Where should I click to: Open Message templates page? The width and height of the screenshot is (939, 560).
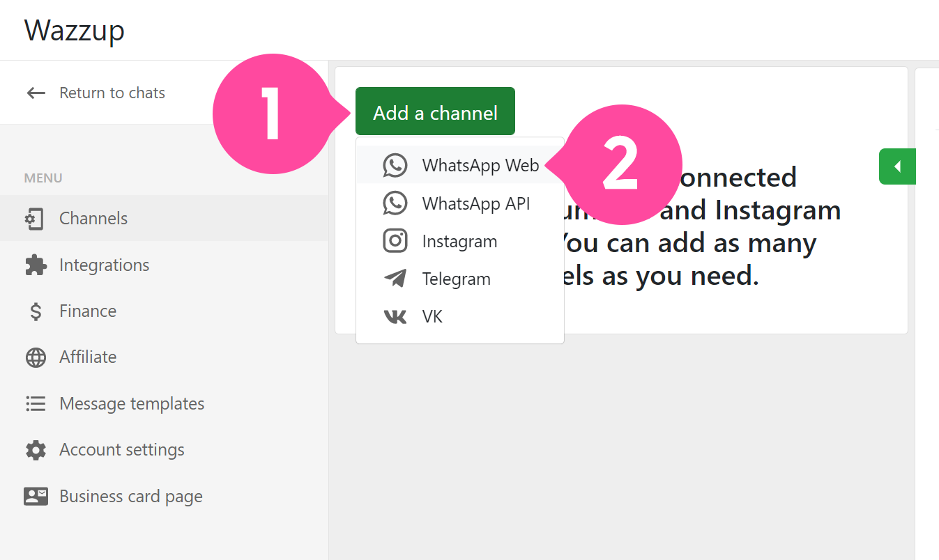coord(164,403)
